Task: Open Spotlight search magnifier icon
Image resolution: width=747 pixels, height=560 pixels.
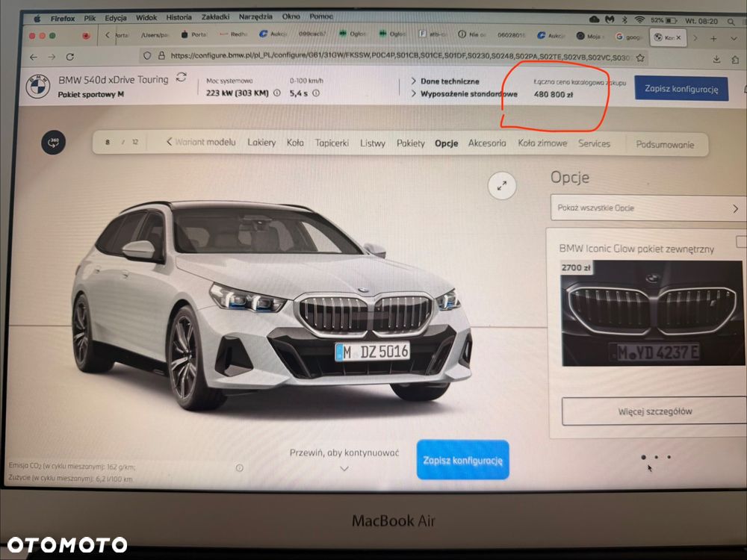Action: tap(731, 22)
